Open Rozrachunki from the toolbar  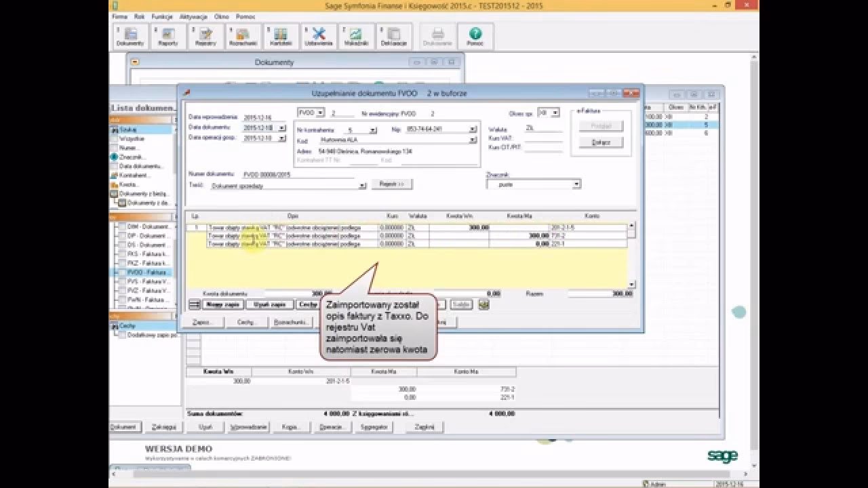tap(243, 37)
